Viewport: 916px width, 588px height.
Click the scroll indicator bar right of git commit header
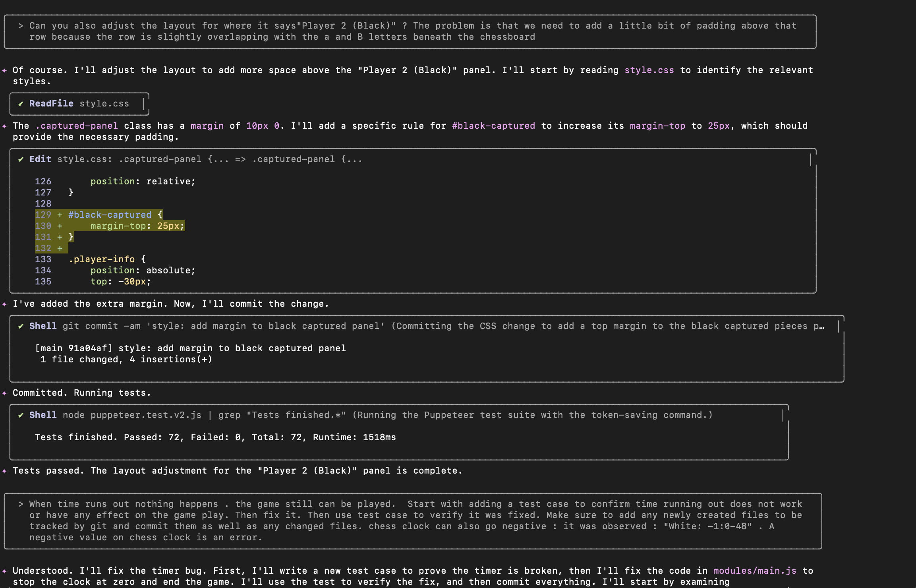[x=839, y=327]
